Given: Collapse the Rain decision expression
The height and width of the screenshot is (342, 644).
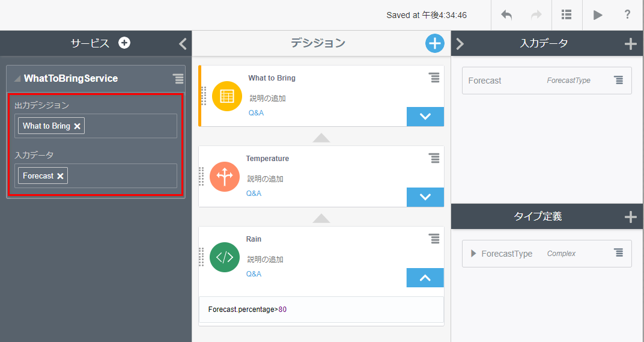Looking at the screenshot, I should [425, 278].
